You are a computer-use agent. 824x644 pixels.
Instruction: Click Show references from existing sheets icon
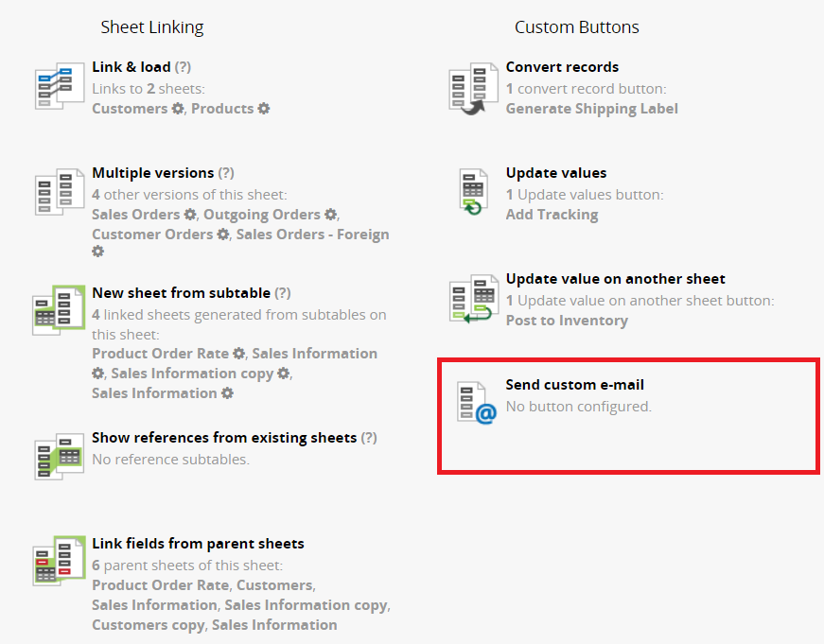pyautogui.click(x=60, y=456)
